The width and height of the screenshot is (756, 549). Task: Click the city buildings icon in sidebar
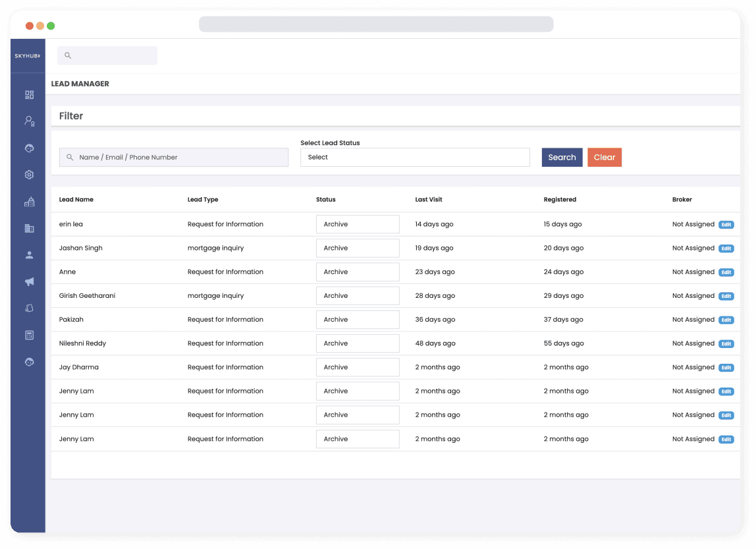tap(29, 202)
